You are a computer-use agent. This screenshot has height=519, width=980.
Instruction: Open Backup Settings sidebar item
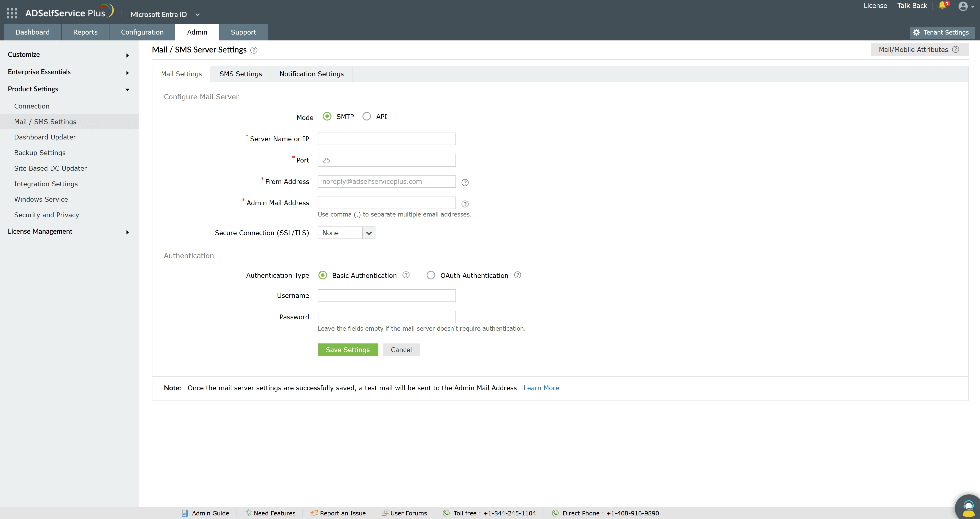69,153
